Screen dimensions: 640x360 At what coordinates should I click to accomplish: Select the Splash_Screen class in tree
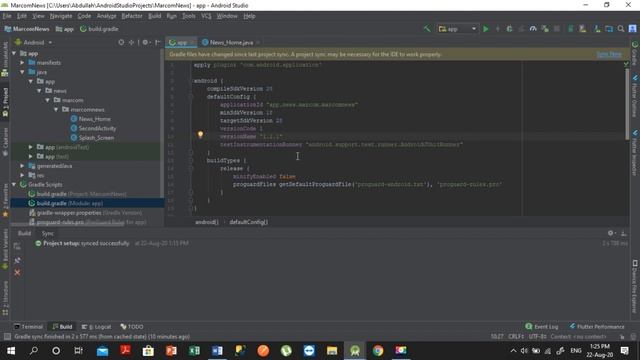tap(96, 138)
